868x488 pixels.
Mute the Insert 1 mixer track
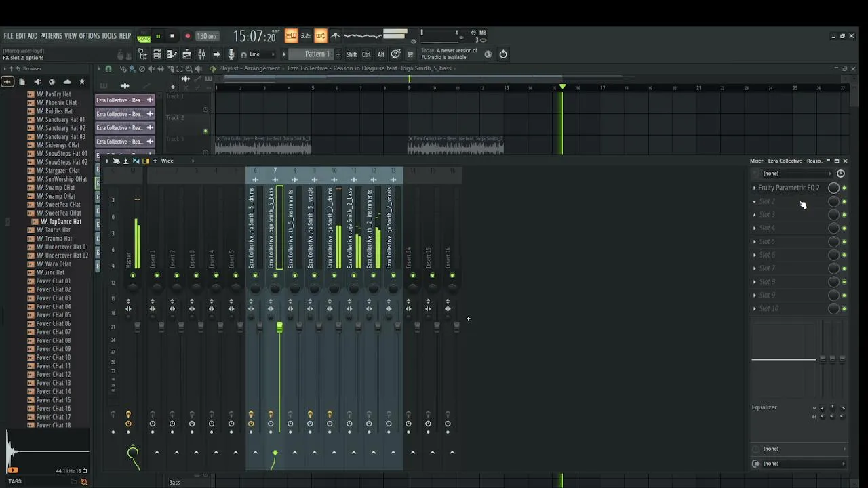click(157, 275)
